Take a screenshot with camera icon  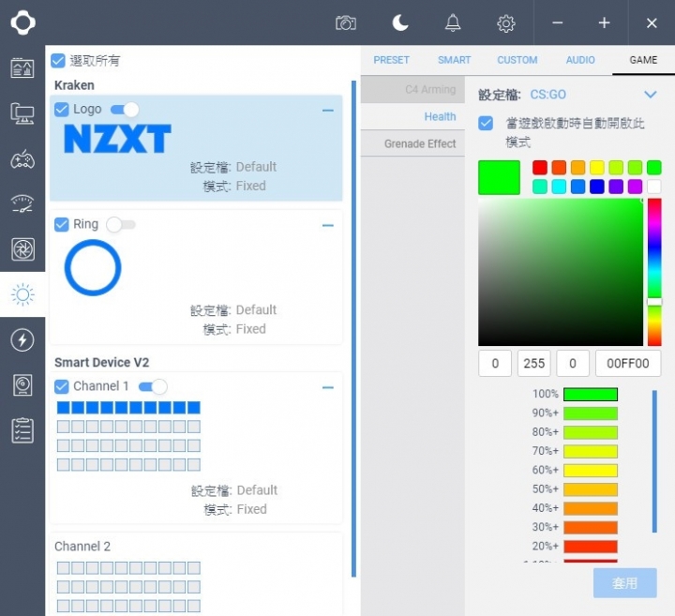tap(346, 23)
